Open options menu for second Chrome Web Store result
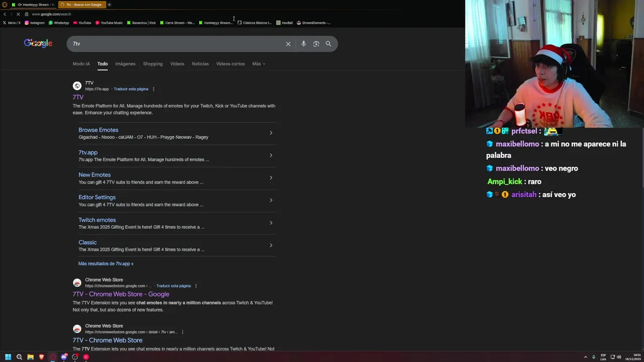Viewport: 644px width, 362px height. point(182,332)
